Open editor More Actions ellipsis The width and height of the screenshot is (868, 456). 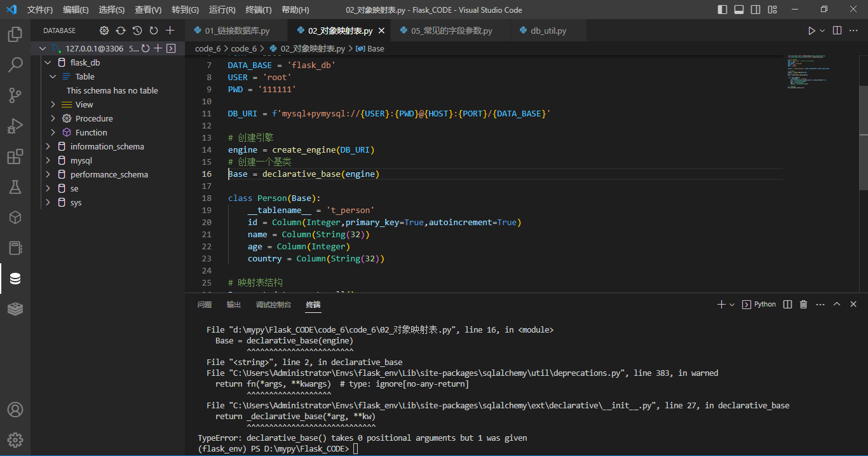click(x=854, y=31)
